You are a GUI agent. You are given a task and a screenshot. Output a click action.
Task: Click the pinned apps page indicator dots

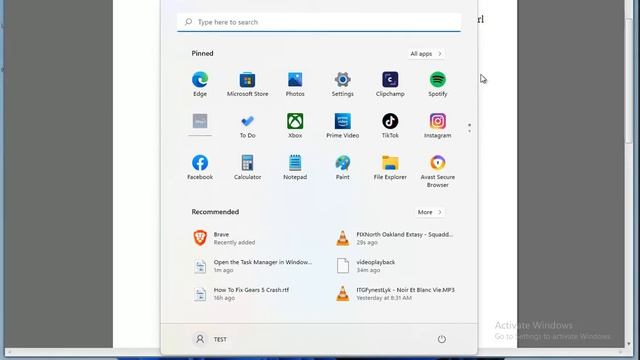point(469,128)
